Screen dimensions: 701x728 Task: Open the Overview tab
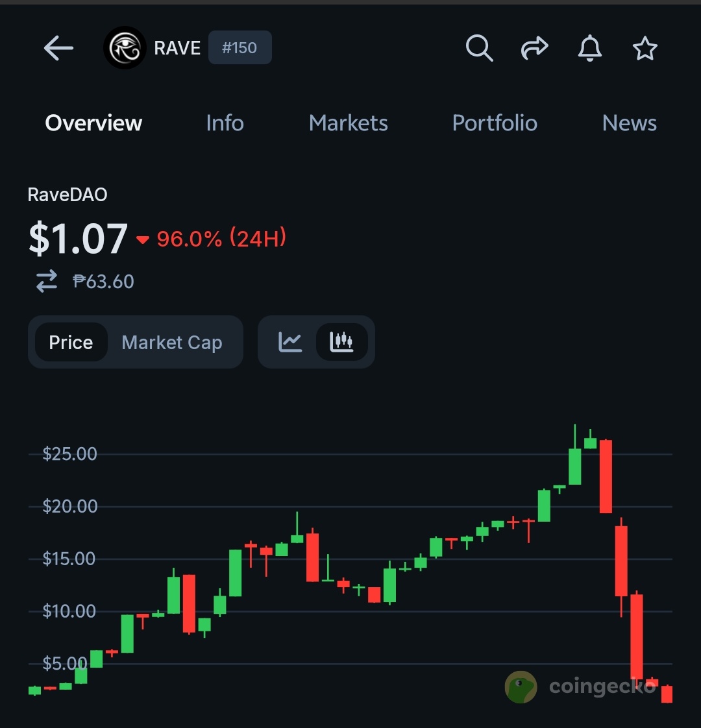coord(93,123)
